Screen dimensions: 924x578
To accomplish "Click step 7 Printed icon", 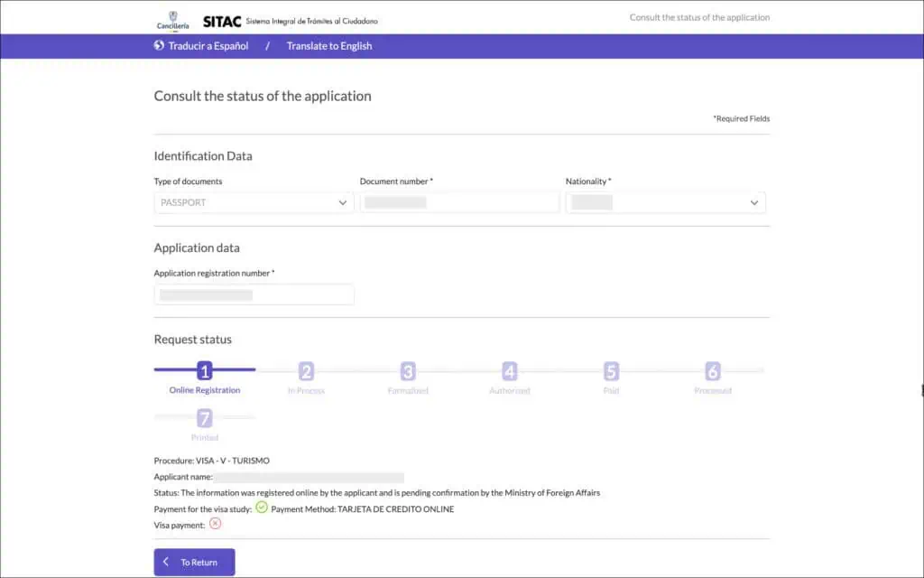I will pyautogui.click(x=205, y=418).
